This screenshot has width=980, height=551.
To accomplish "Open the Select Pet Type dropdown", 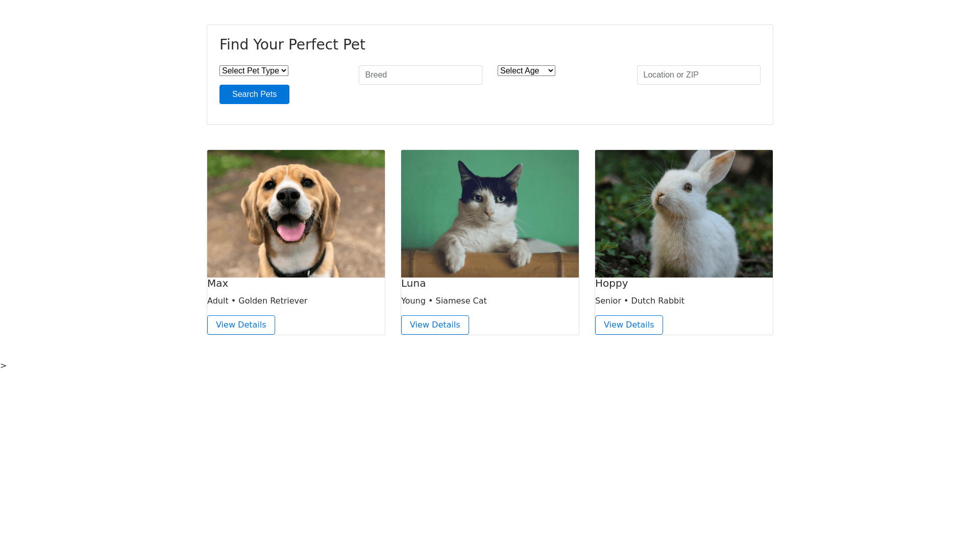I will pos(254,71).
